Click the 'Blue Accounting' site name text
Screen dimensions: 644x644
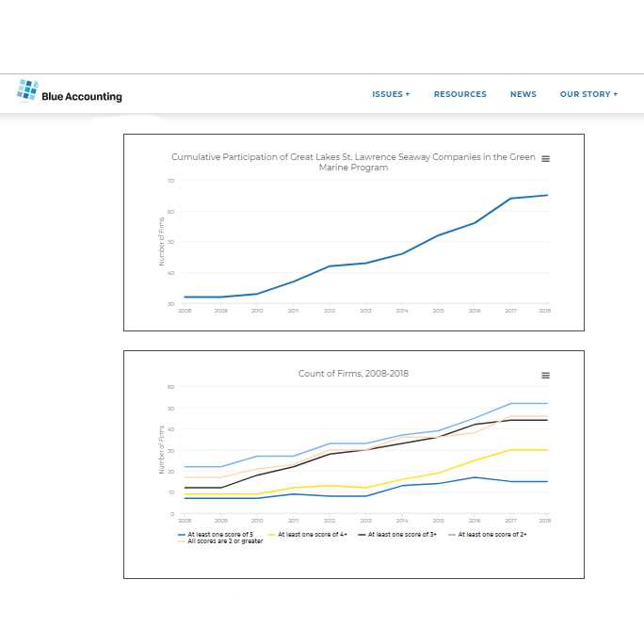[82, 96]
